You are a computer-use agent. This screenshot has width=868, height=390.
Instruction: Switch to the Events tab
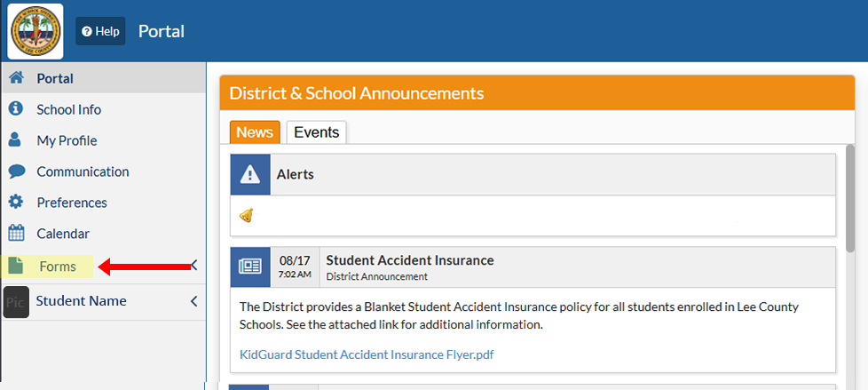click(317, 132)
